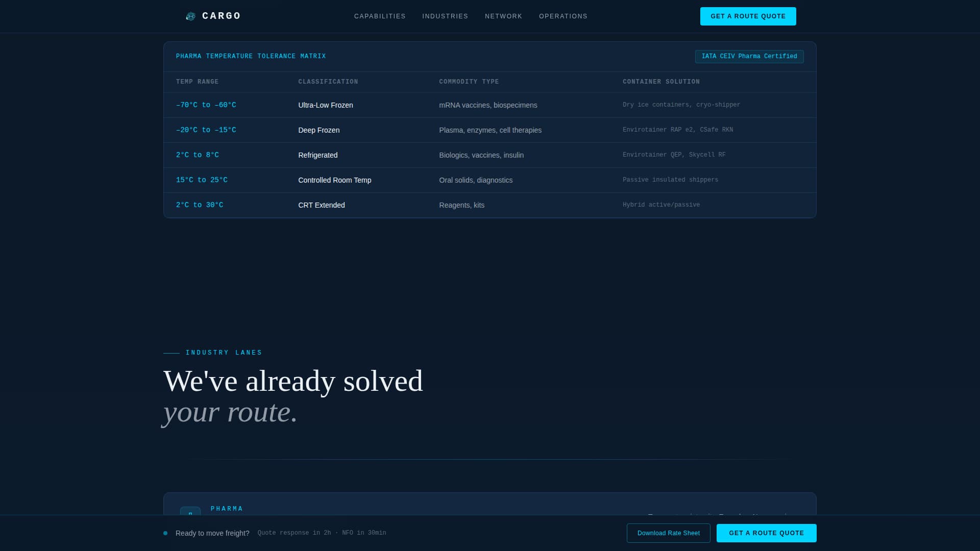Click the CRT Extended temperature range label

point(200,205)
